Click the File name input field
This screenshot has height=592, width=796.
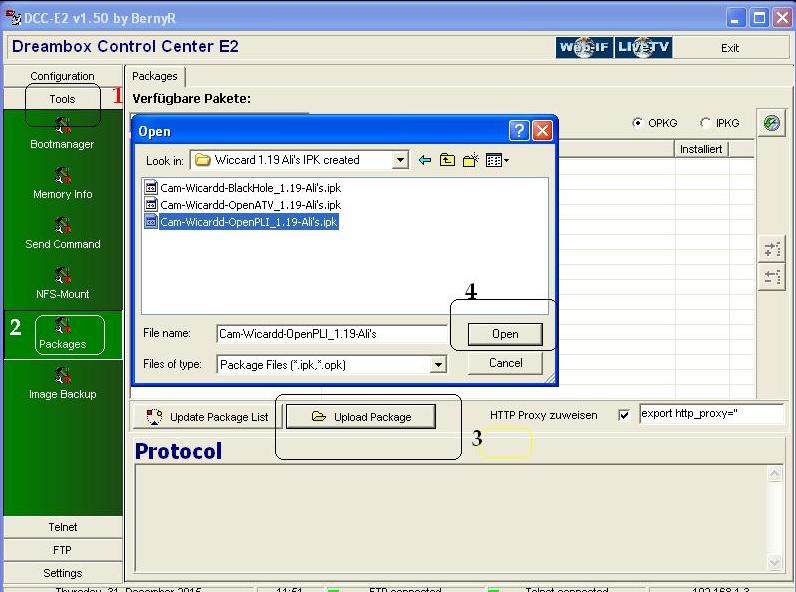coord(332,334)
